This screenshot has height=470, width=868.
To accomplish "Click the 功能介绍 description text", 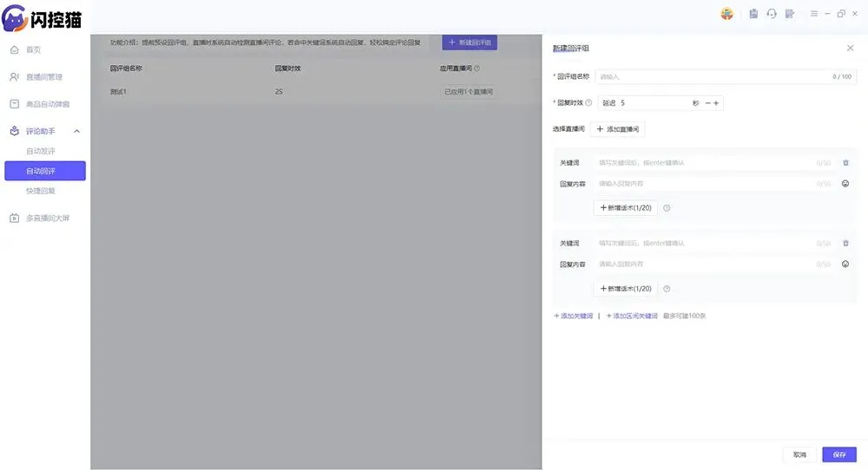I will 265,42.
